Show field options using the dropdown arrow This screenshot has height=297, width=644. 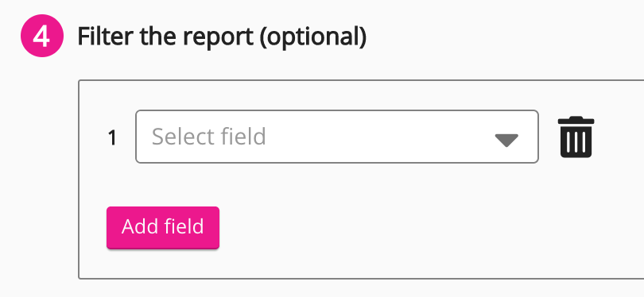pos(506,140)
